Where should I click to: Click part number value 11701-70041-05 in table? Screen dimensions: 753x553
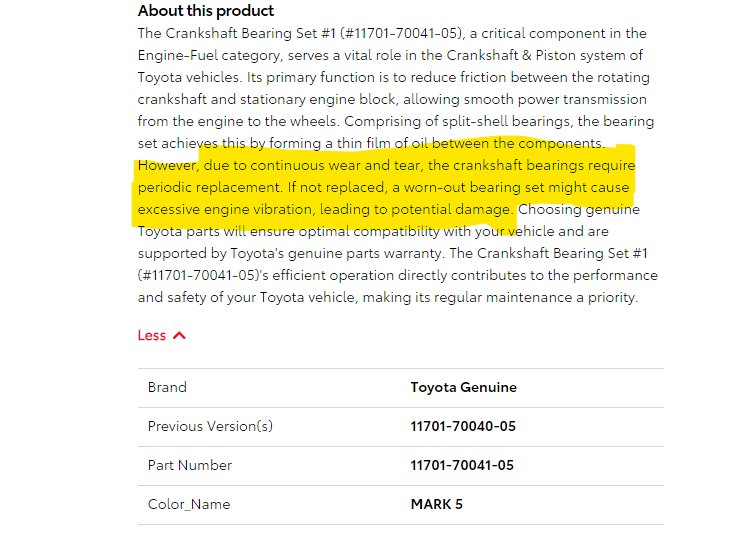[x=462, y=465]
